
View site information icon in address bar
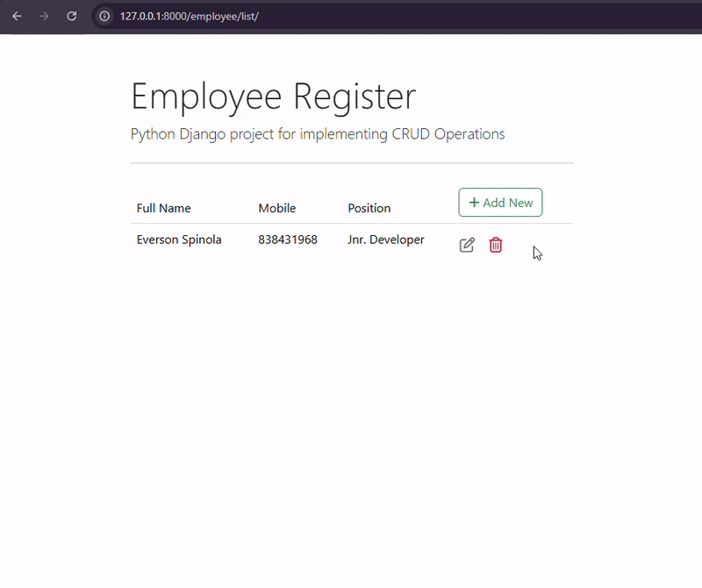(x=104, y=16)
